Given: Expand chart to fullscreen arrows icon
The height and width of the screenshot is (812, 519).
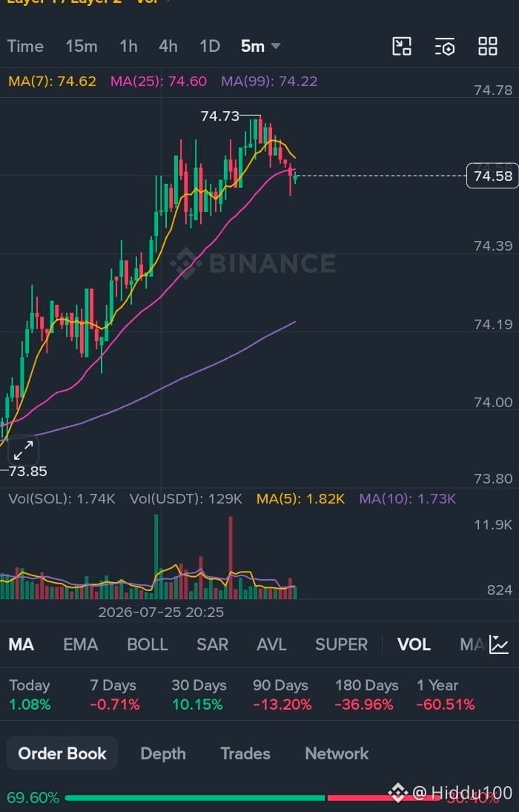Looking at the screenshot, I should coord(23,450).
